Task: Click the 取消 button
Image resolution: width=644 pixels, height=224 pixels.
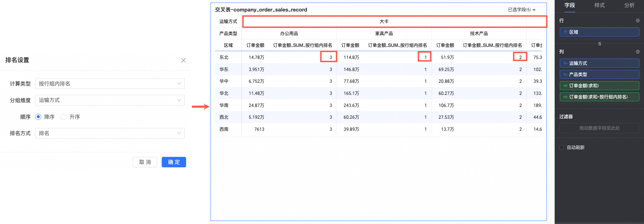Action: (145, 162)
